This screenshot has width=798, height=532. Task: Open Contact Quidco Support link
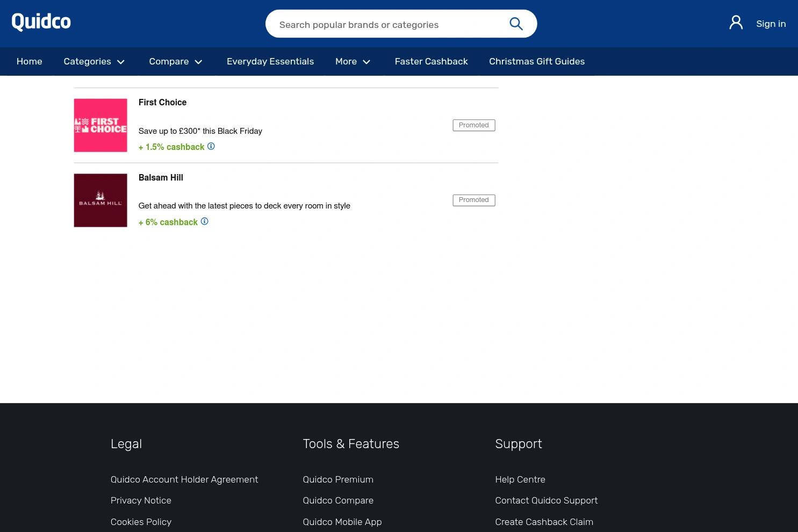click(x=547, y=500)
